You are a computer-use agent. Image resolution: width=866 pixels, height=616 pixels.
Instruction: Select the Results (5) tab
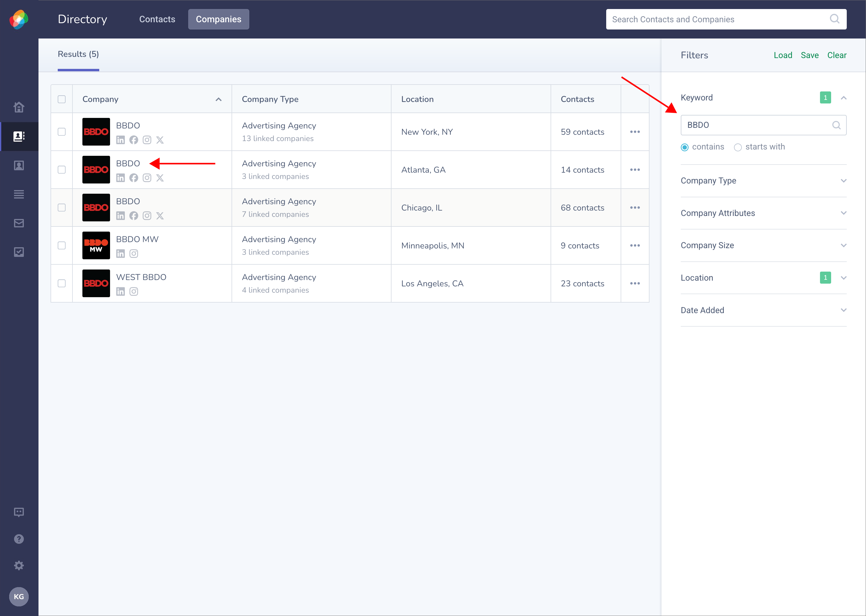pyautogui.click(x=78, y=54)
